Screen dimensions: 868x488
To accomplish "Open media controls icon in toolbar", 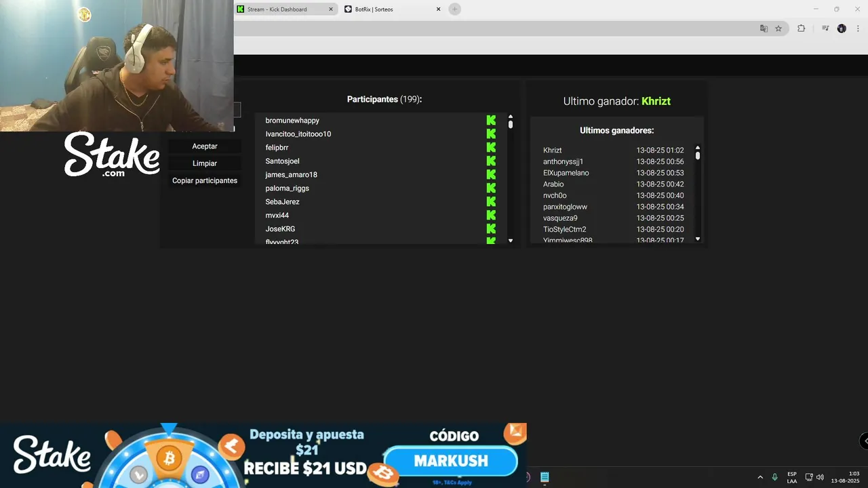I will click(825, 28).
